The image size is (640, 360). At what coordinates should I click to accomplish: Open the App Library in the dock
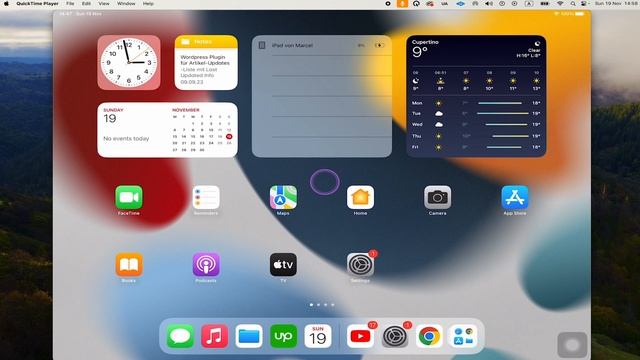point(463,336)
